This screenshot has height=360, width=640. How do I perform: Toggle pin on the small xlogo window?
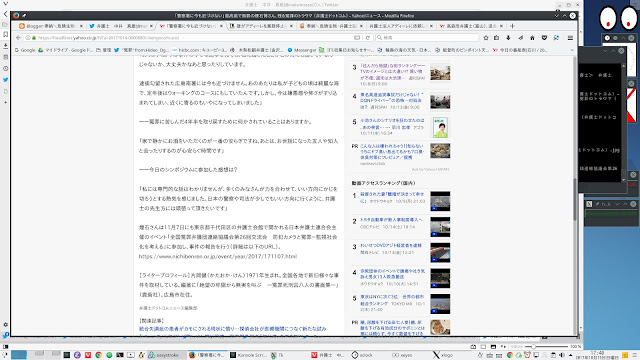597,204
